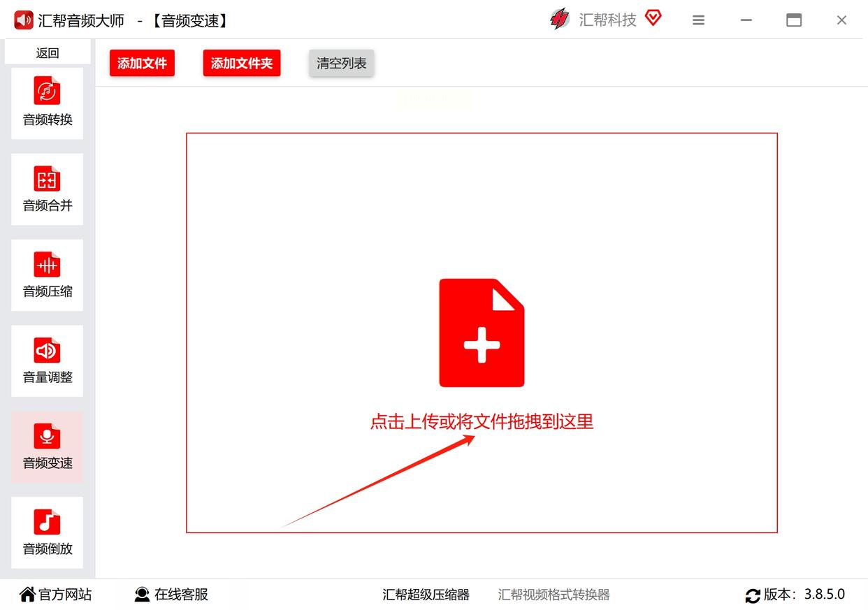Close the 汇帮音频大师 window
868x610 pixels.
click(x=841, y=20)
